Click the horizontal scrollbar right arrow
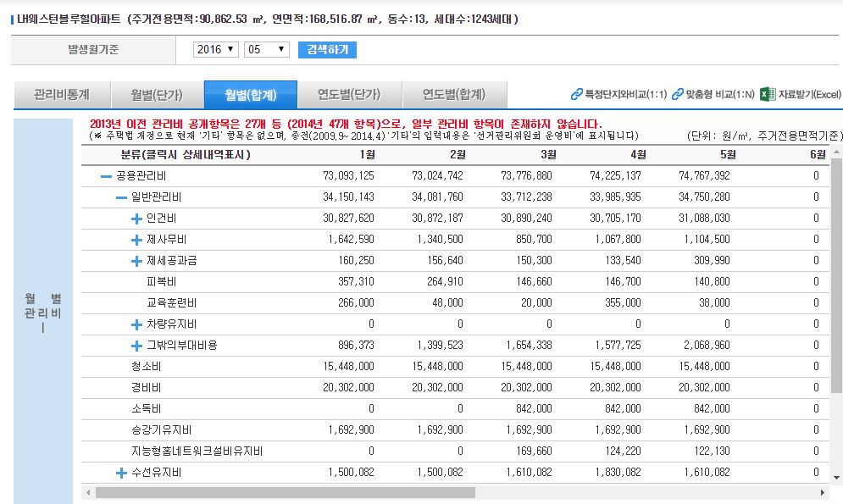Viewport: 843px width, 504px height. coord(824,492)
